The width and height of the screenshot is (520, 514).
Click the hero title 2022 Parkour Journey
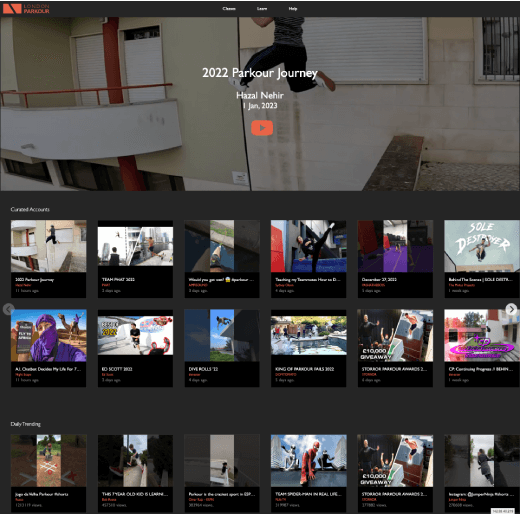260,73
